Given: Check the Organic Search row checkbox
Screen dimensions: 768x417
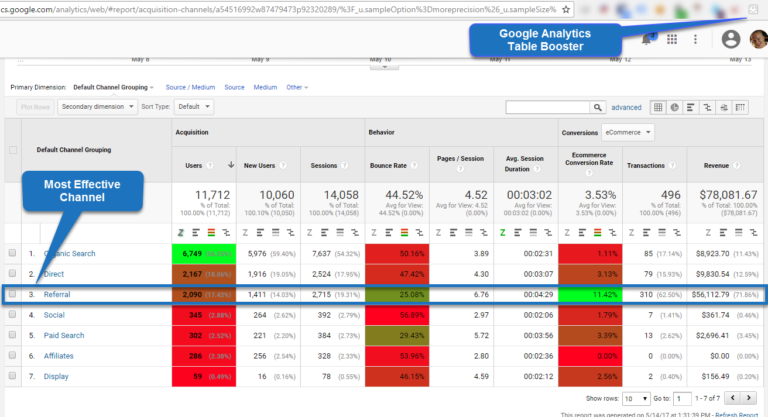Looking at the screenshot, I should 12,253.
